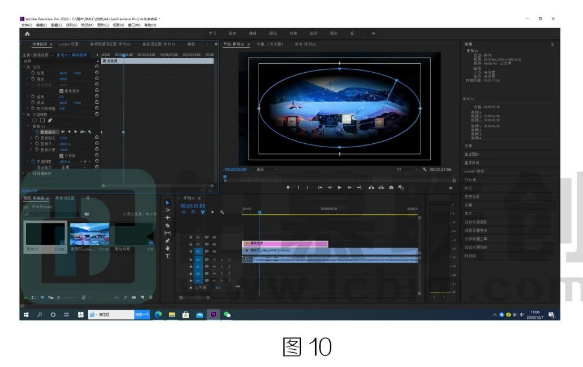Step forward one frame in Program monitor

[350, 188]
